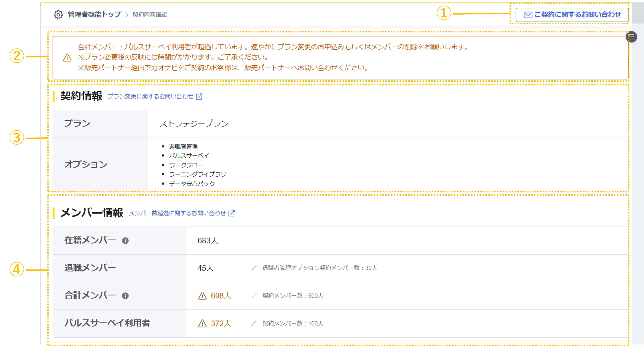644x346 pixels.
Task: Click warning icon next to 698人
Action: 202,296
